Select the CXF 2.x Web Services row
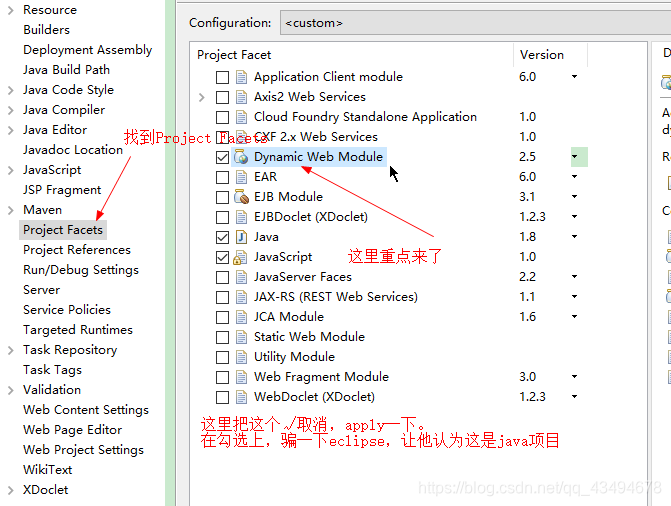This screenshot has width=671, height=506. coord(316,137)
